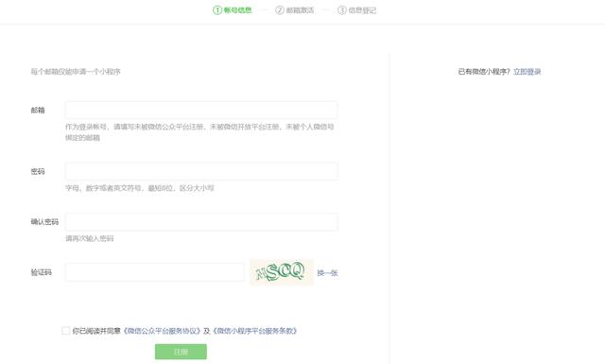This screenshot has height=364, width=605.
Task: Click the green 注册 register button
Action: 181,352
